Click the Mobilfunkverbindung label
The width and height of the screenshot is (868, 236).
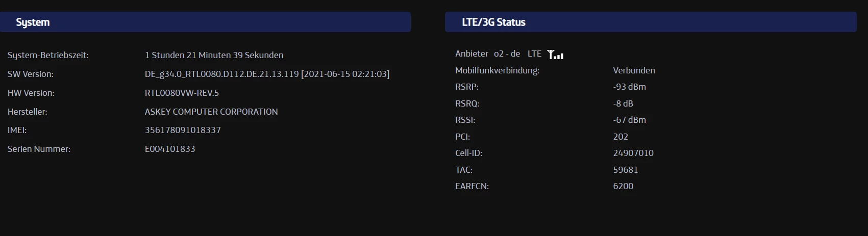497,70
